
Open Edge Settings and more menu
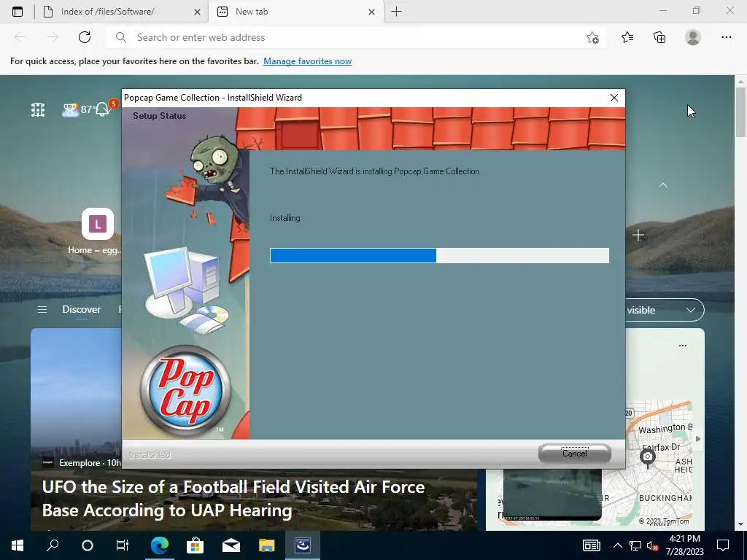click(726, 37)
